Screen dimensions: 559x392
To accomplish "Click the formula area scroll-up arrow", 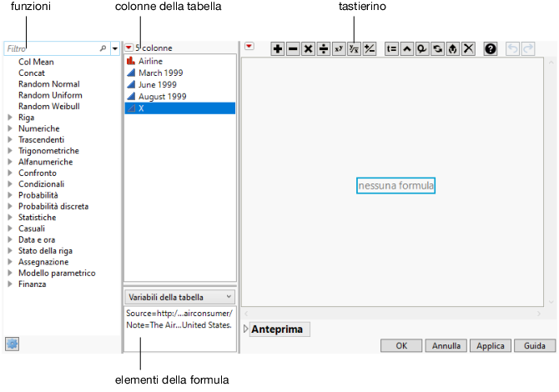I will point(551,63).
